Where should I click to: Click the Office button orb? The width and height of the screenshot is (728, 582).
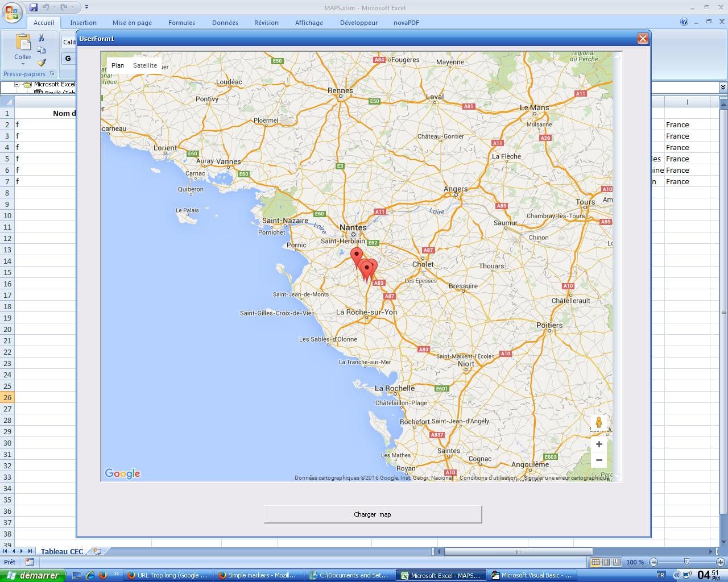[12, 12]
